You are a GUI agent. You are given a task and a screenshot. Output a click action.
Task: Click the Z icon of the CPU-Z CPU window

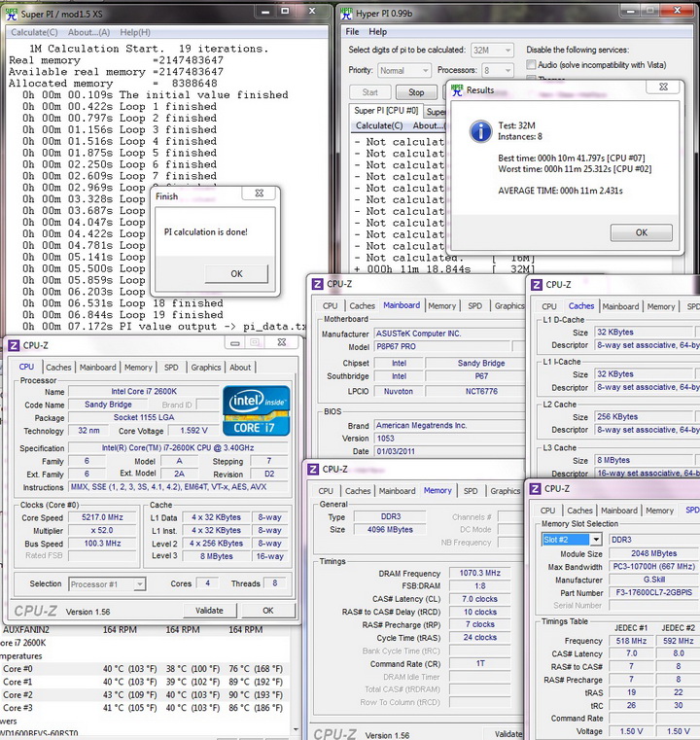14,345
